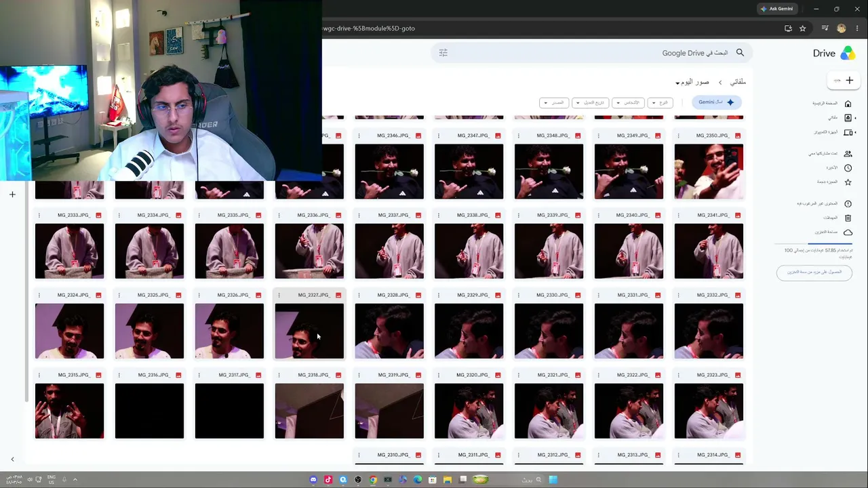Open the Starred star icon

point(848,182)
